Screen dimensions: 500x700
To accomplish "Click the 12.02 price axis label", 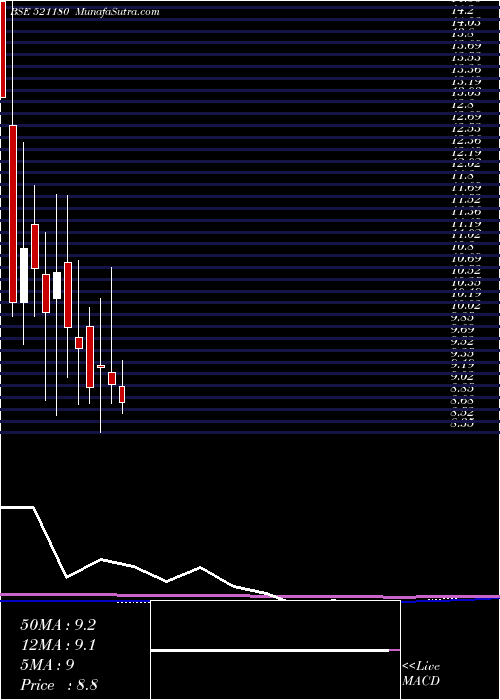I will click(466, 164).
